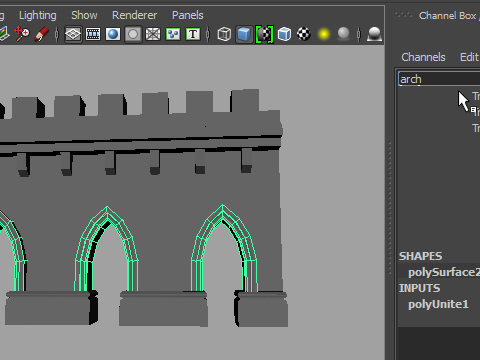Screen dimensions: 480x360
Task: Toggle Use Default Material green bracket icon
Action: (x=264, y=34)
